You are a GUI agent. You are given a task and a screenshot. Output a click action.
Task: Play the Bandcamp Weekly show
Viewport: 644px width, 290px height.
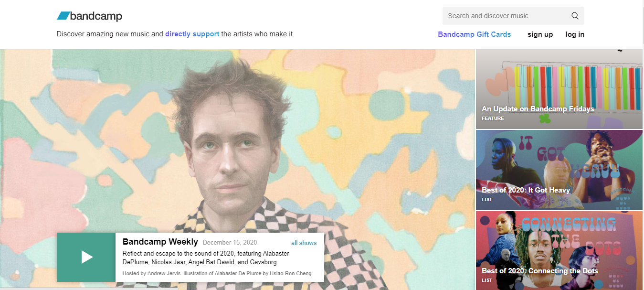coord(86,257)
